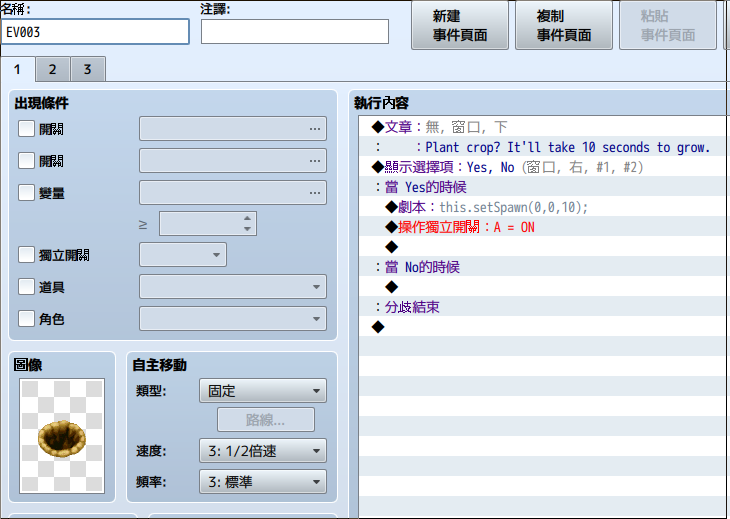Enable the 角色 condition checkbox

(26, 319)
